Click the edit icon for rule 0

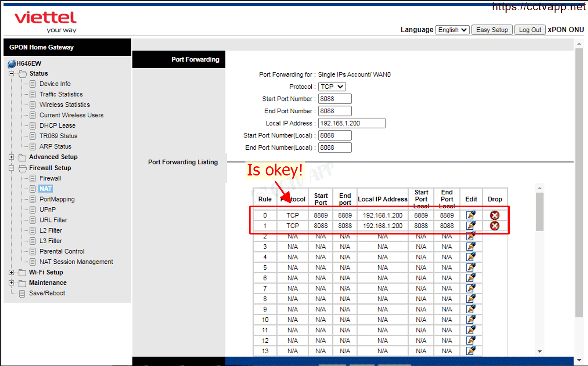(x=471, y=215)
